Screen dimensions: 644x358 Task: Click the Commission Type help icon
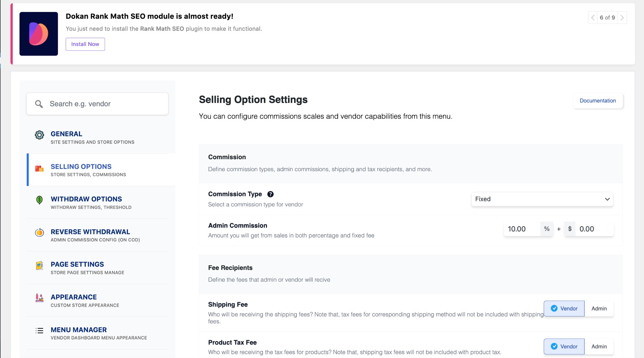click(x=270, y=194)
